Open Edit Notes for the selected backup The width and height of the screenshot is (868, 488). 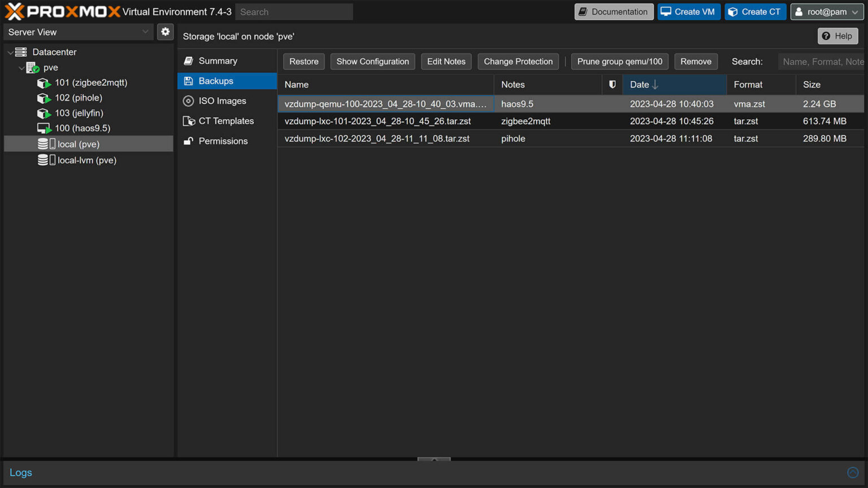[446, 61]
